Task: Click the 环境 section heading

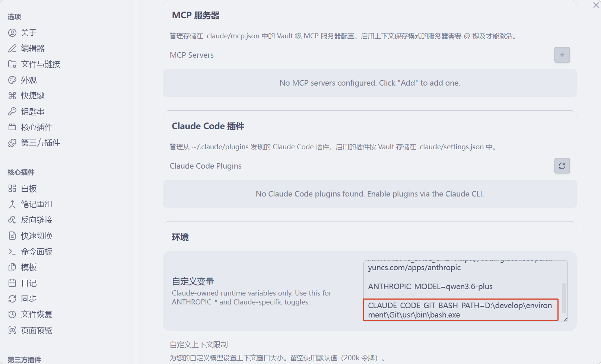Action: point(180,237)
